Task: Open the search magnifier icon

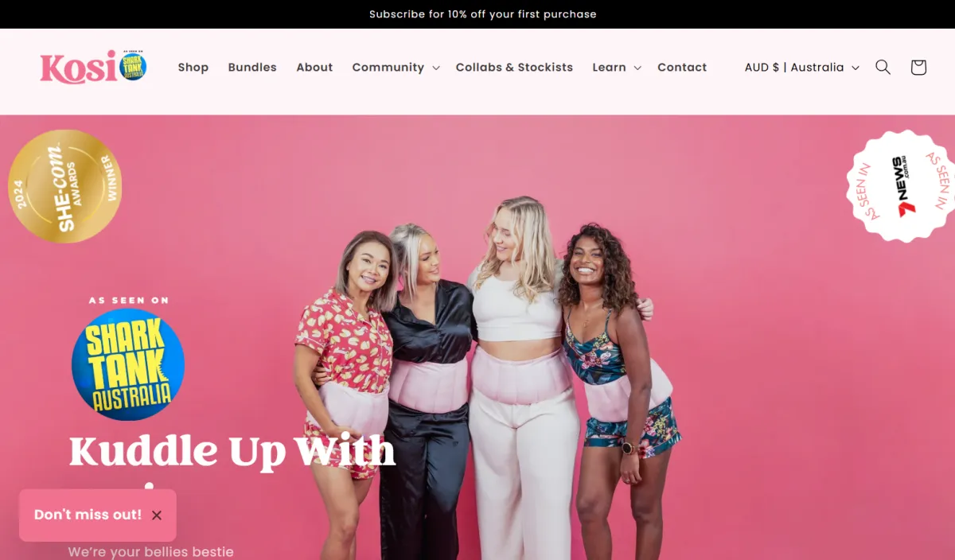Action: [883, 68]
